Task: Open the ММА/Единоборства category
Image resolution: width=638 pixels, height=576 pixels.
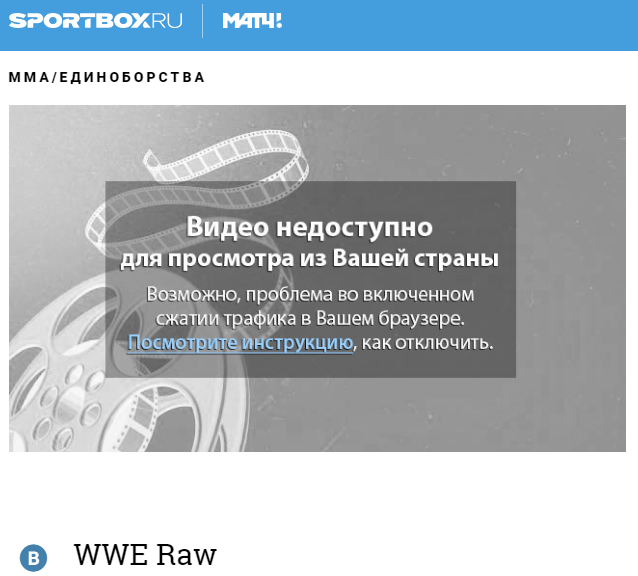Action: (107, 77)
